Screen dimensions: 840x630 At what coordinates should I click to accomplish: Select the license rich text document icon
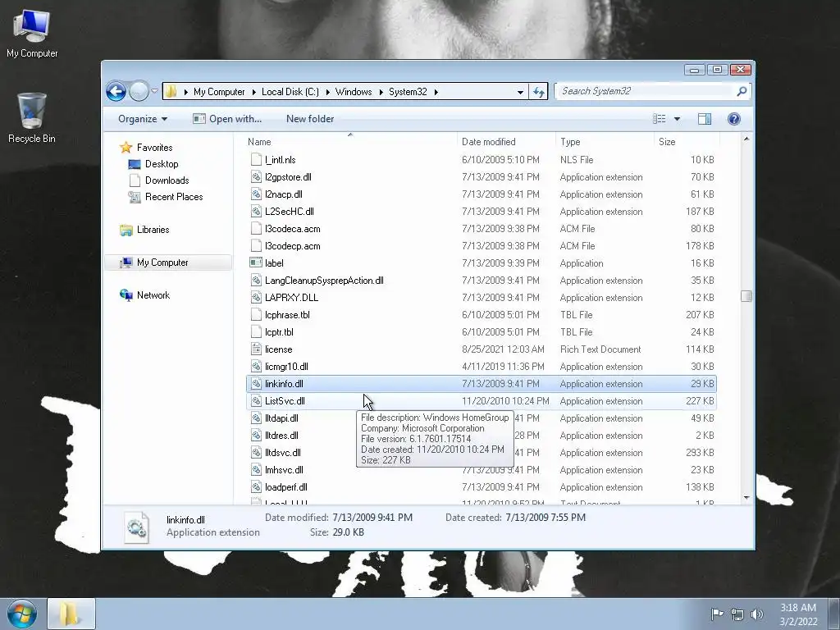[x=256, y=349]
